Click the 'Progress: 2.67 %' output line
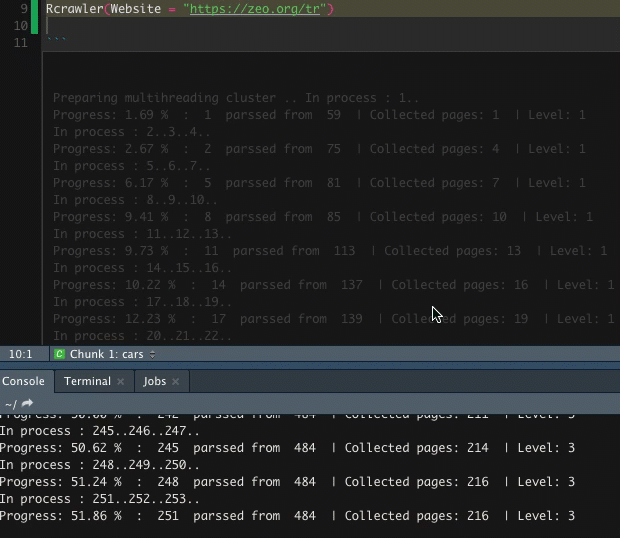 pos(319,149)
